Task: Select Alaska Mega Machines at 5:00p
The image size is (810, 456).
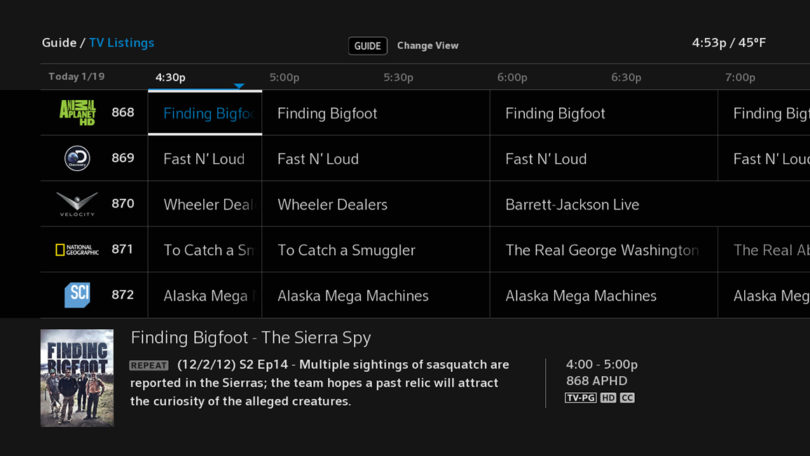Action: click(376, 295)
